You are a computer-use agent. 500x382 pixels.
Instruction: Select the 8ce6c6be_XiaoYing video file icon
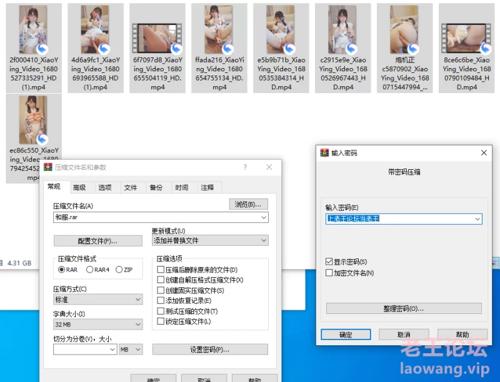point(466,38)
